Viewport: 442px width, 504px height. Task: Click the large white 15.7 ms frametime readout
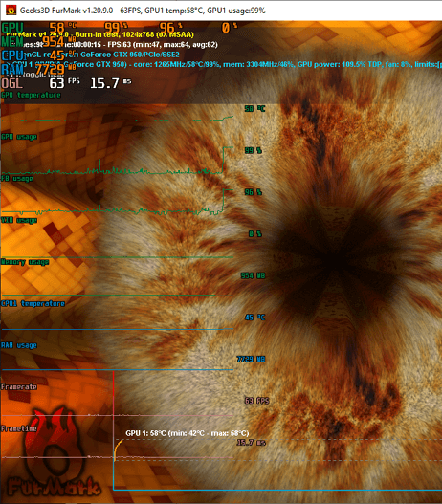pyautogui.click(x=111, y=83)
